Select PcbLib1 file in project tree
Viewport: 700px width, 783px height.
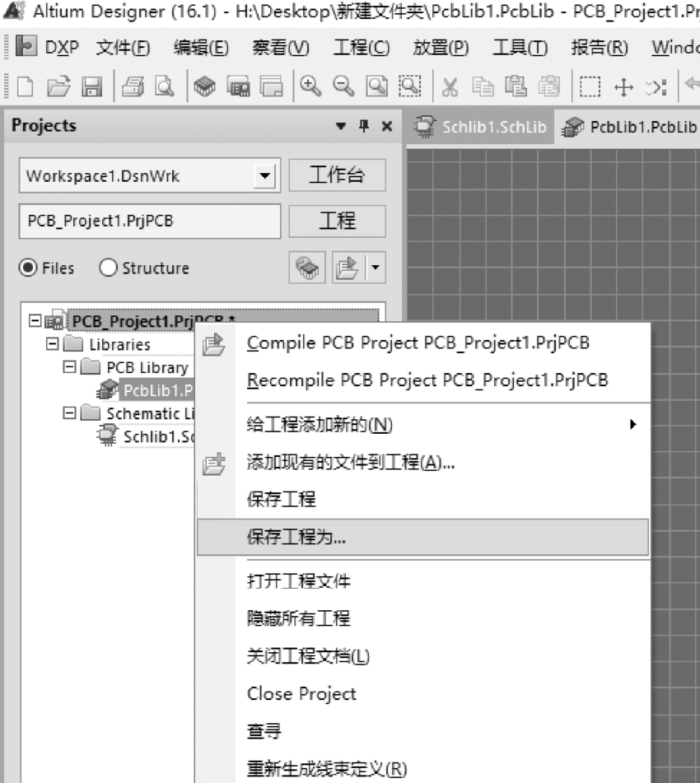coord(157,390)
